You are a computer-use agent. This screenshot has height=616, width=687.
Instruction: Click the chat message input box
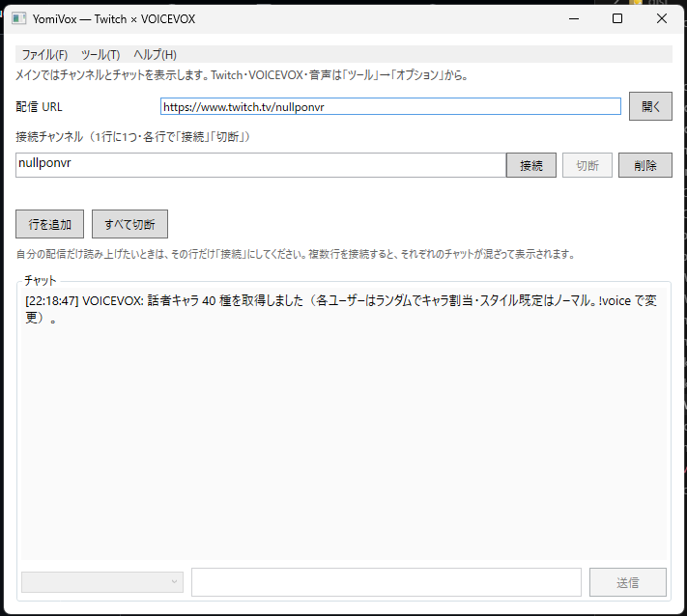[x=386, y=582]
